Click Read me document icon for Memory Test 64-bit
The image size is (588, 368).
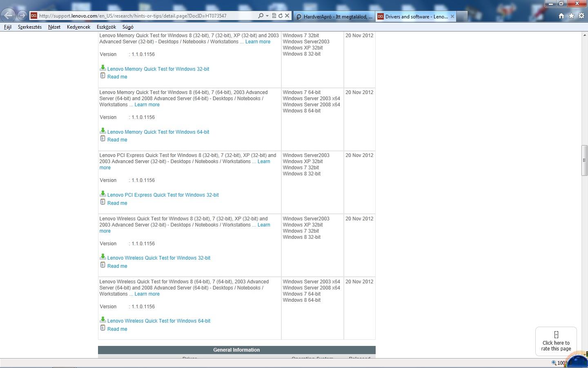point(102,139)
